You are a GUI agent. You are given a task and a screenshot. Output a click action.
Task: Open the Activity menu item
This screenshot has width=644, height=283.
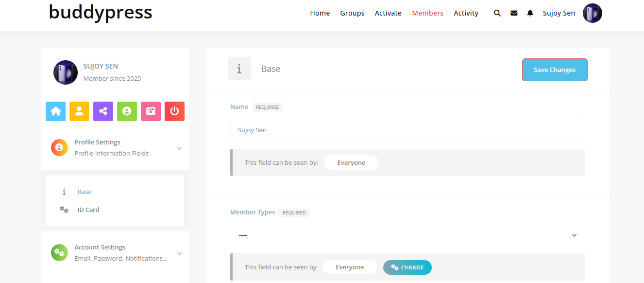466,13
